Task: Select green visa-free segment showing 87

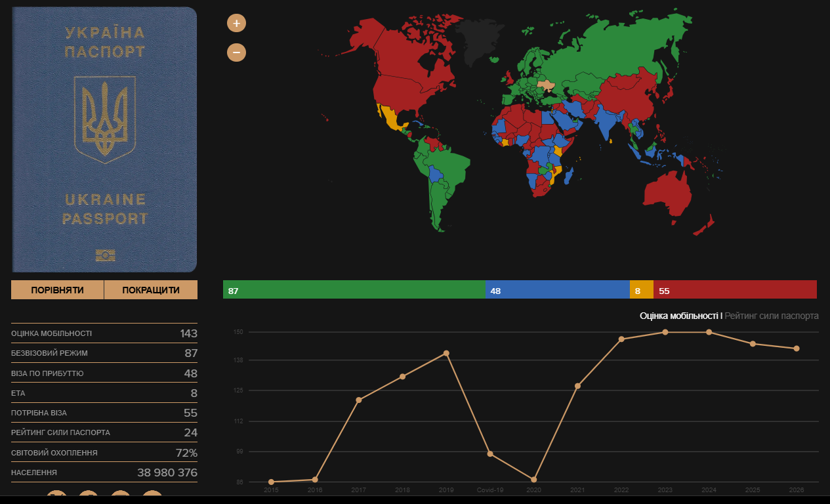Action: pos(354,289)
